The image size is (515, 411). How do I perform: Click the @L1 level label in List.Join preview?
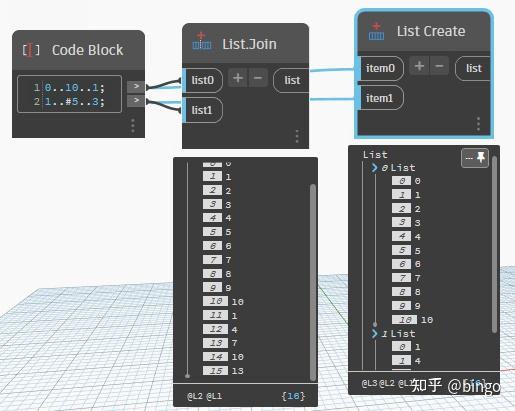pos(214,396)
